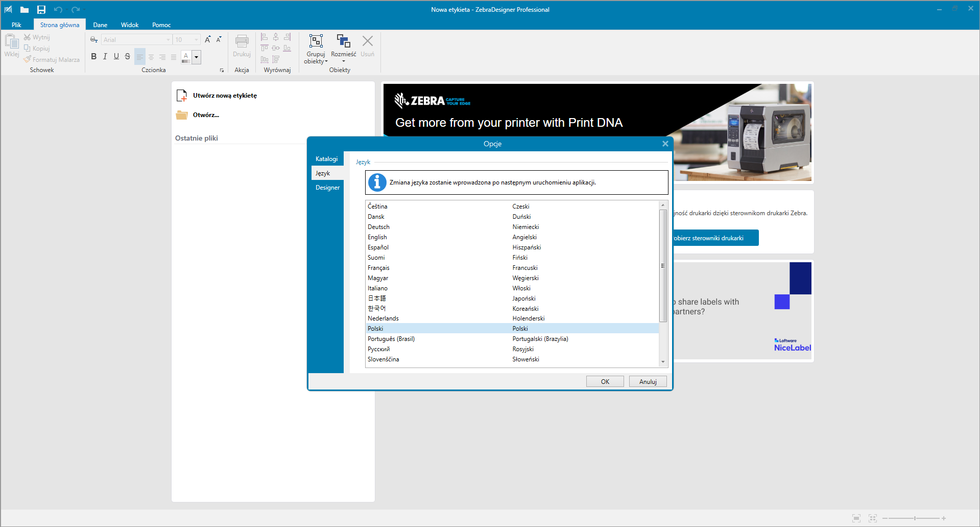Click the Wytnij scissors icon
The width and height of the screenshot is (980, 527).
[27, 37]
